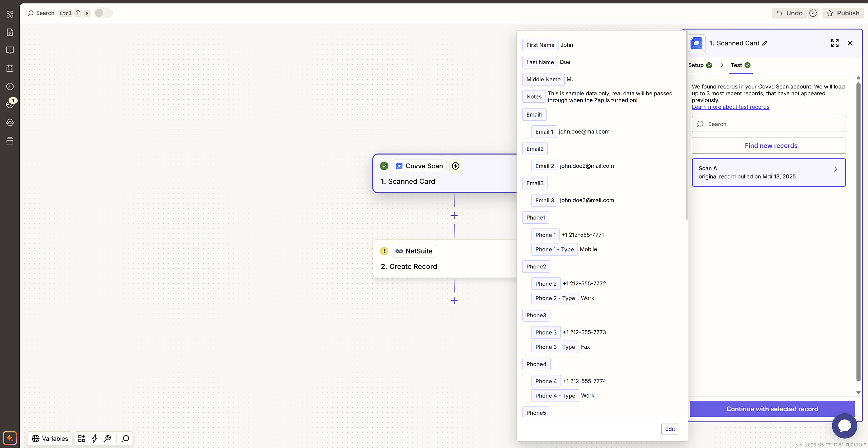The image size is (868, 448).
Task: Open settings gear icon in sidebar
Action: tap(10, 123)
